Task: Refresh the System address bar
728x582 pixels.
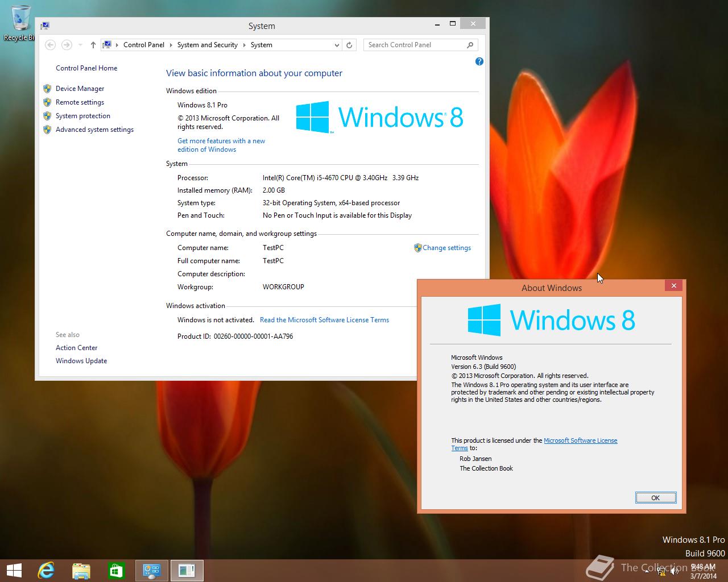Action: (349, 45)
